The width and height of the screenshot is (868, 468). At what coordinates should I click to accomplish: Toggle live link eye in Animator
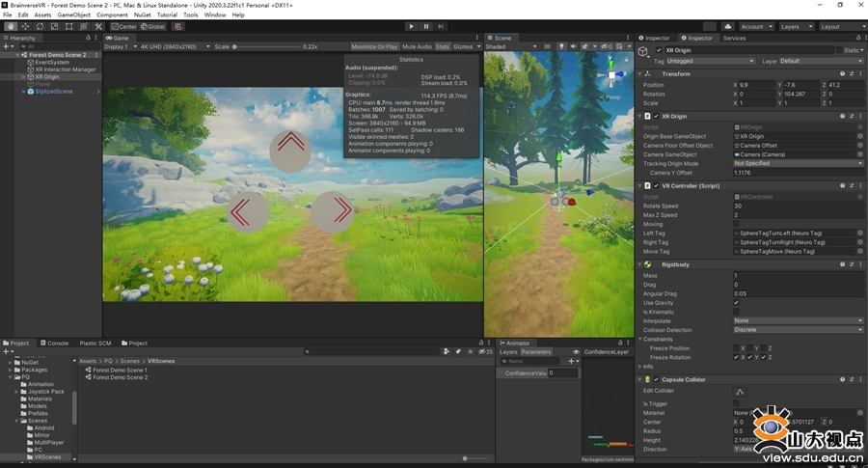tap(576, 352)
